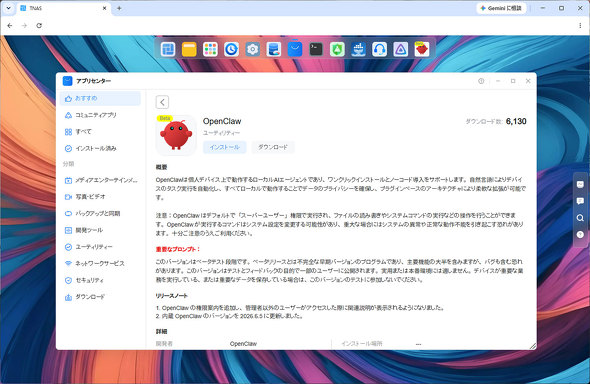Reload the TNAS browser page
The width and height of the screenshot is (590, 384).
point(39,26)
